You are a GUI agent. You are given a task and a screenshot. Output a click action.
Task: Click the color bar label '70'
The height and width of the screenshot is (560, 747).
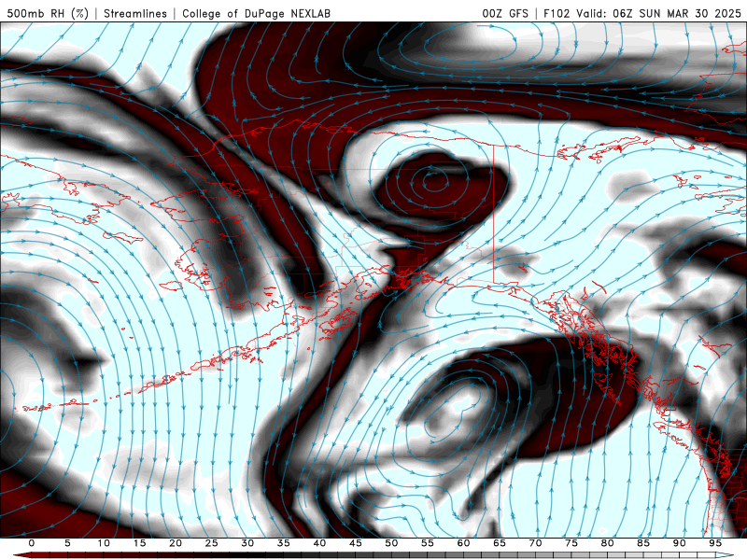[x=535, y=543]
